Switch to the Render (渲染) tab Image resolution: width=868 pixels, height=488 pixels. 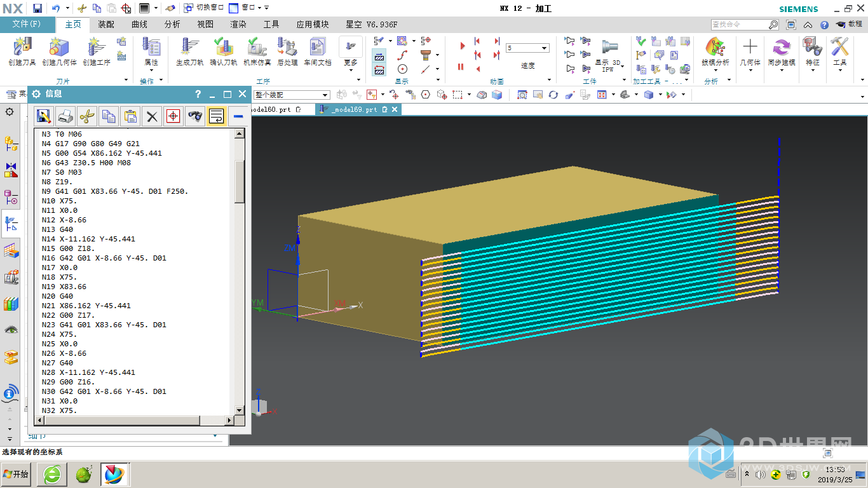238,24
